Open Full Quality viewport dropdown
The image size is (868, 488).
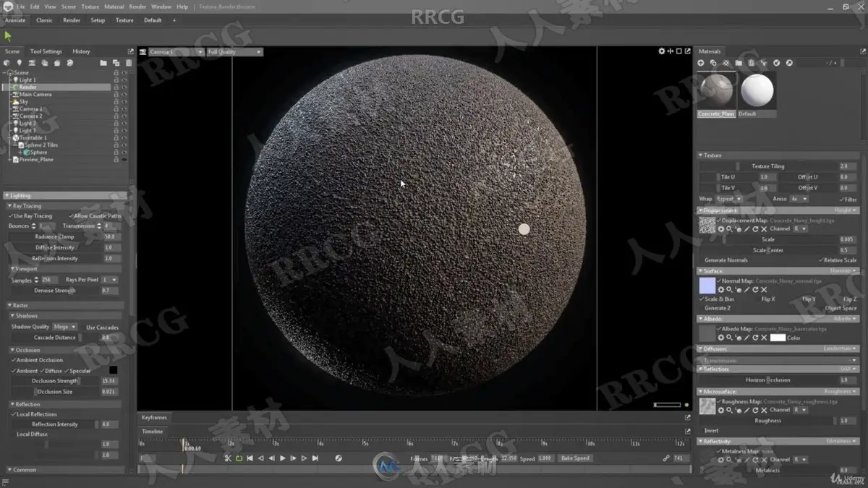(x=234, y=52)
